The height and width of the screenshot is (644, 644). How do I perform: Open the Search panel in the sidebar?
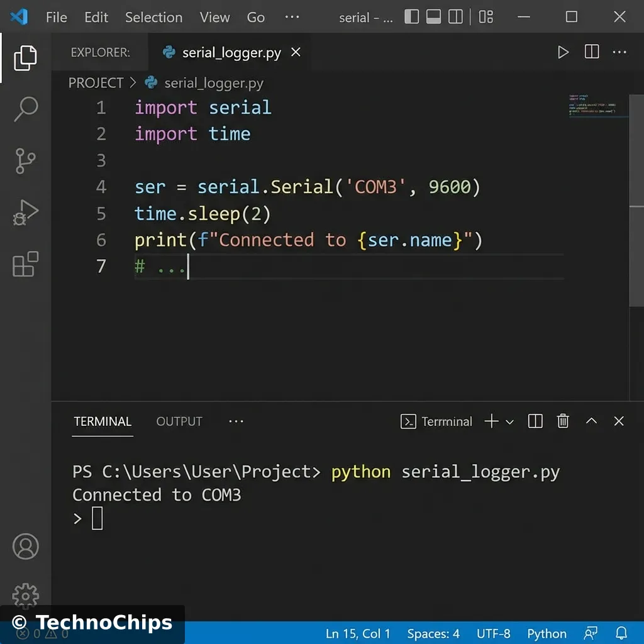coord(25,109)
